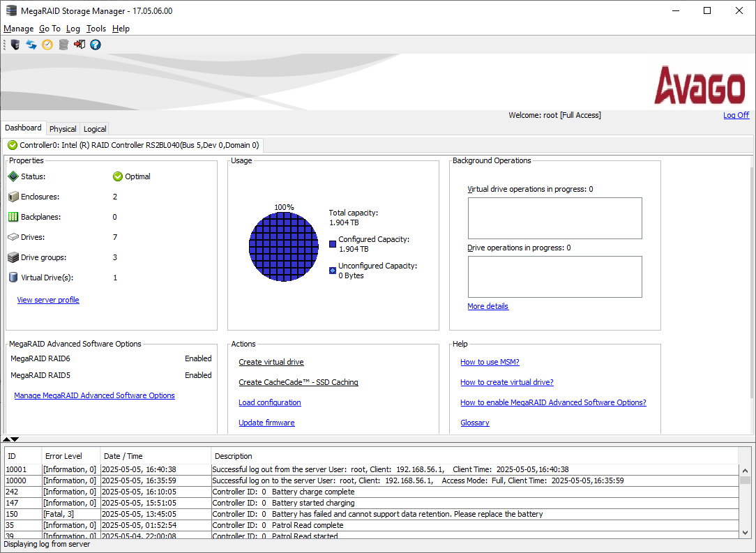Open the View server profile link

[48, 300]
